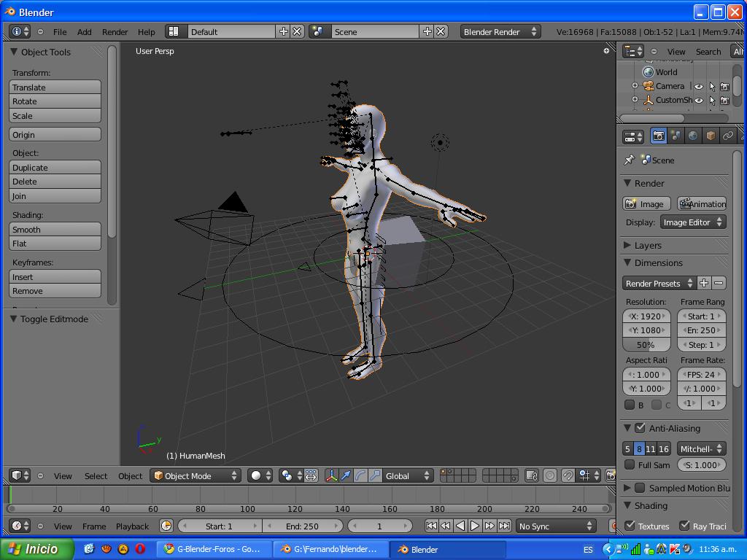This screenshot has height=560, width=747.
Task: Click the Opera icon in the Windows taskbar
Action: click(x=139, y=549)
